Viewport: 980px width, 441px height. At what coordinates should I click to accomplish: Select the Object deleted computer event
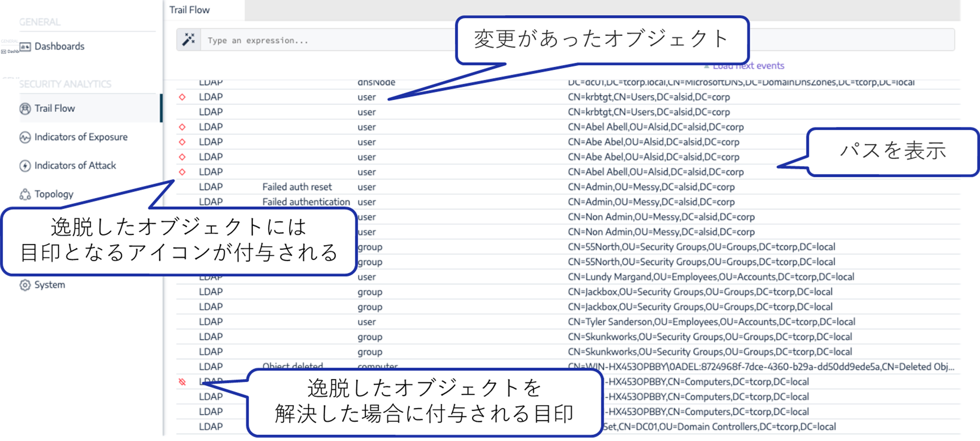click(x=568, y=366)
